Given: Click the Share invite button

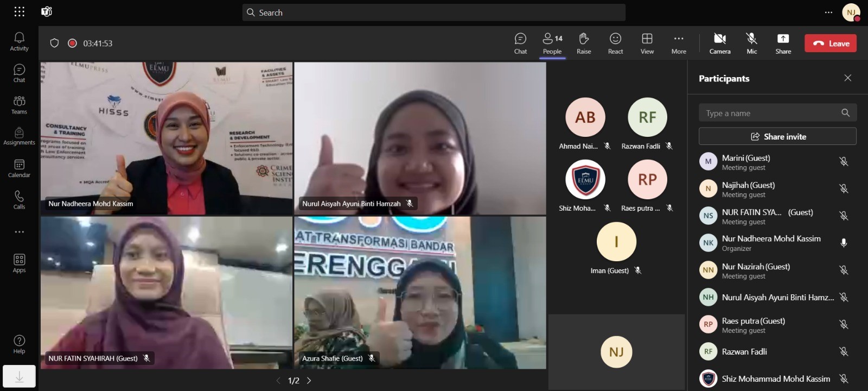Looking at the screenshot, I should (777, 136).
